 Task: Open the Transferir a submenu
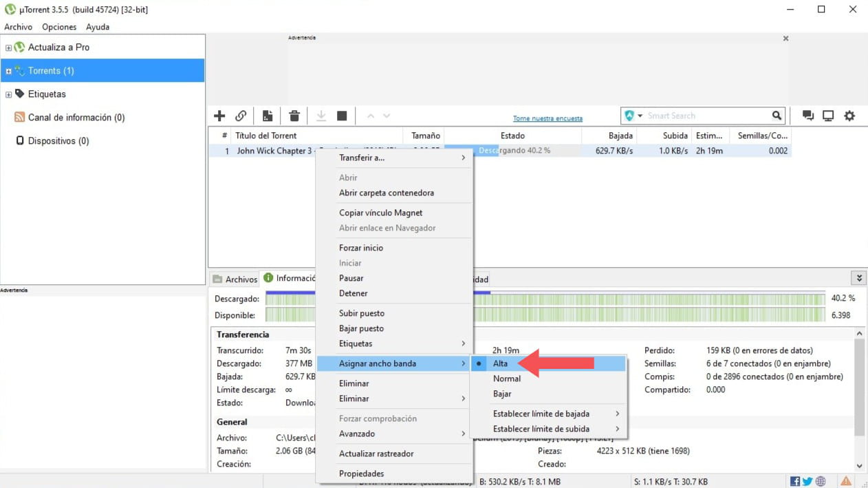[x=395, y=158]
